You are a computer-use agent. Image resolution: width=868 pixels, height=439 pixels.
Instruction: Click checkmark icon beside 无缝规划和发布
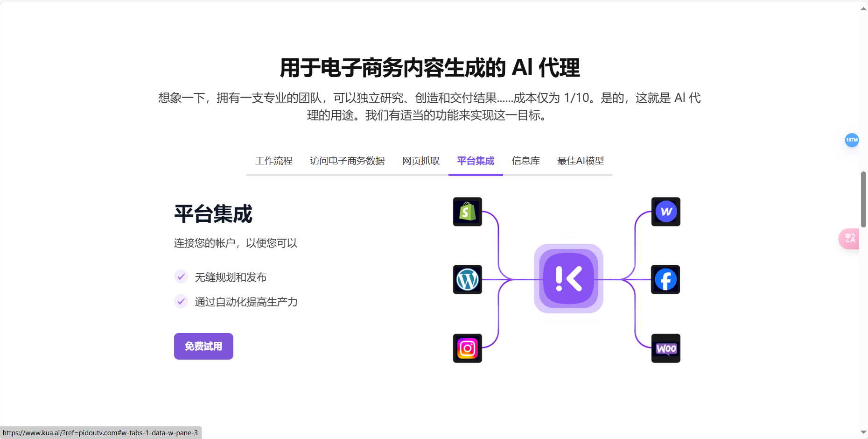(x=181, y=276)
